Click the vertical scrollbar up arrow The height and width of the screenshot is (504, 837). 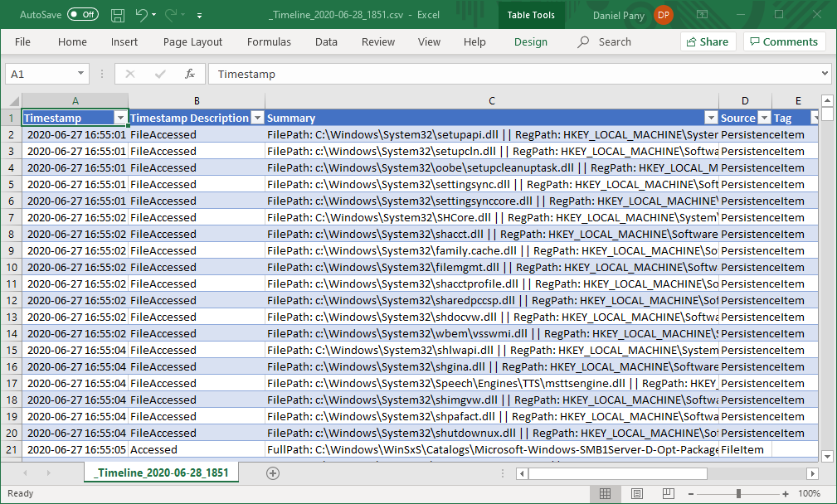click(827, 100)
